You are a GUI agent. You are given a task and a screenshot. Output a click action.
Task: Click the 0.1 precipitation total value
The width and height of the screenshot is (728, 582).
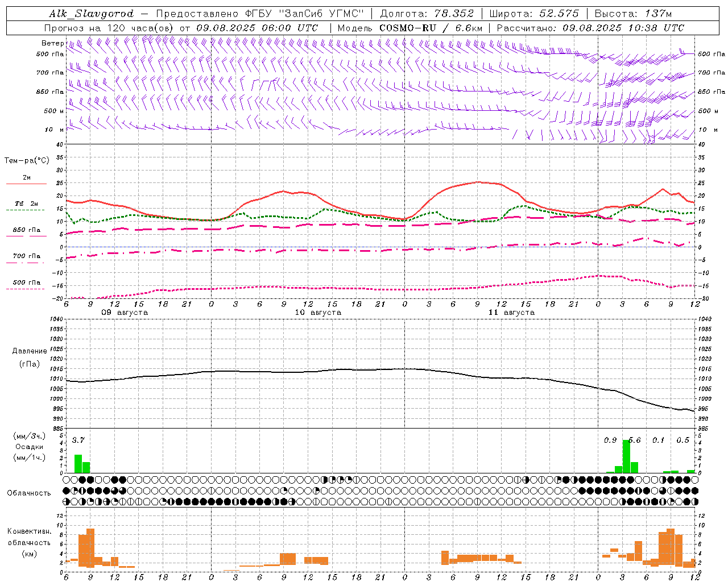[x=658, y=440]
